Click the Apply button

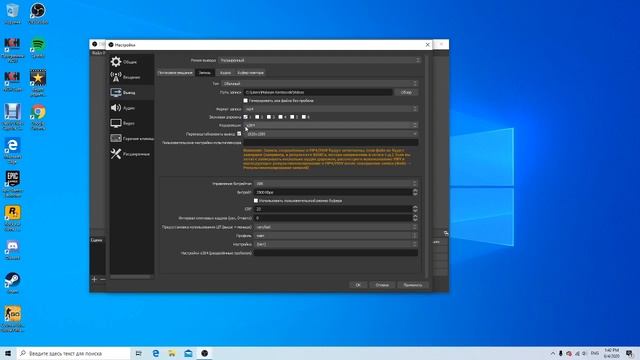tap(413, 285)
